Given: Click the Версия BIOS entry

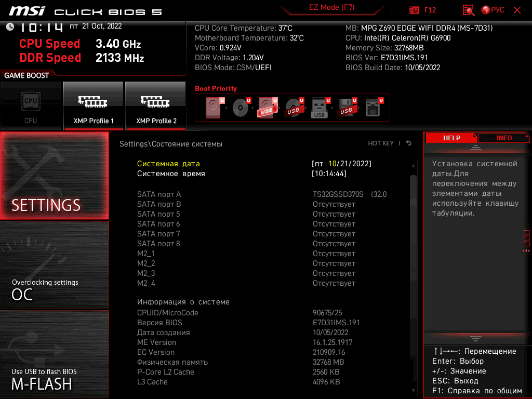Looking at the screenshot, I should click(248, 323).
